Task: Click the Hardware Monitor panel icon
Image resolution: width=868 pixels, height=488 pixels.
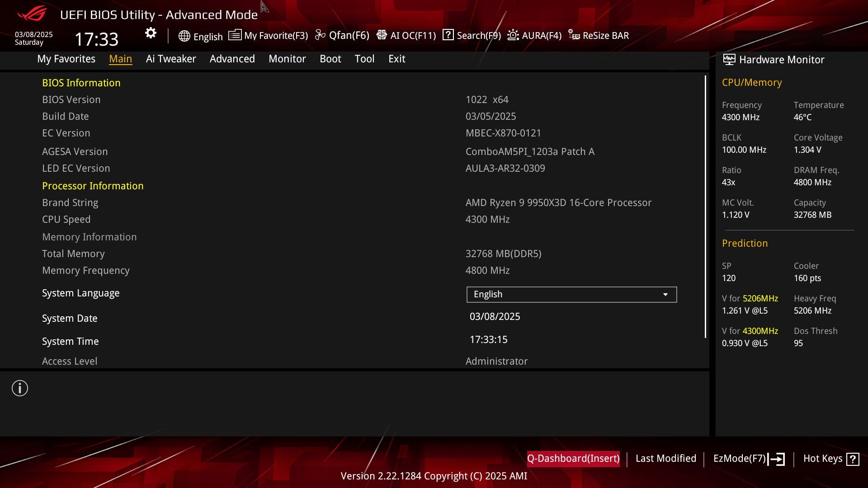Action: point(729,59)
